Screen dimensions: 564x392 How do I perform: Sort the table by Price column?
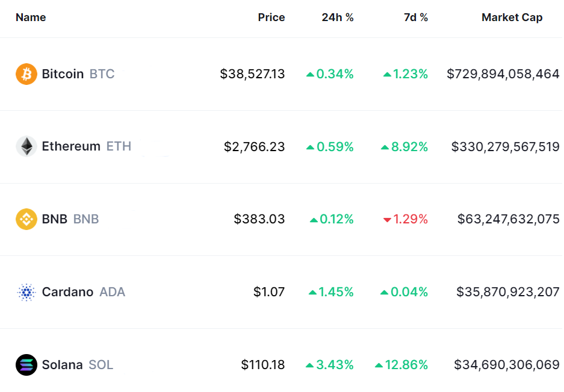(x=271, y=17)
